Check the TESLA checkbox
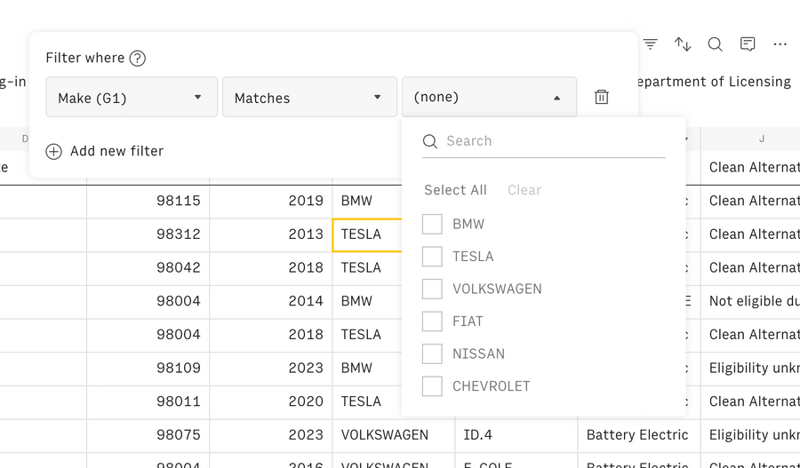This screenshot has height=468, width=800. point(432,256)
